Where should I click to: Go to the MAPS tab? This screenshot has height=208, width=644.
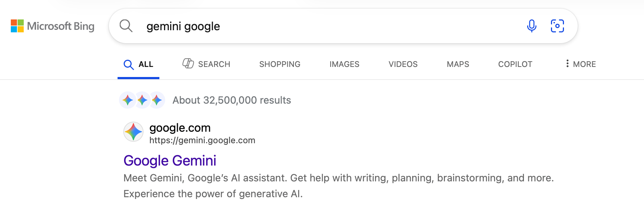(457, 64)
